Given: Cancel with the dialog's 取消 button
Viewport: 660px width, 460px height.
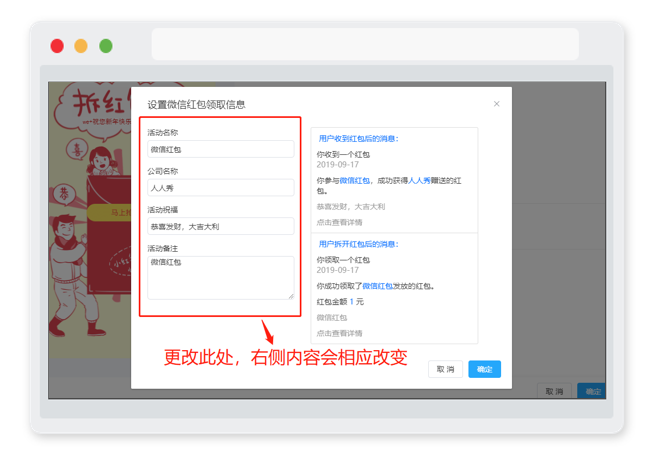Looking at the screenshot, I should (445, 369).
